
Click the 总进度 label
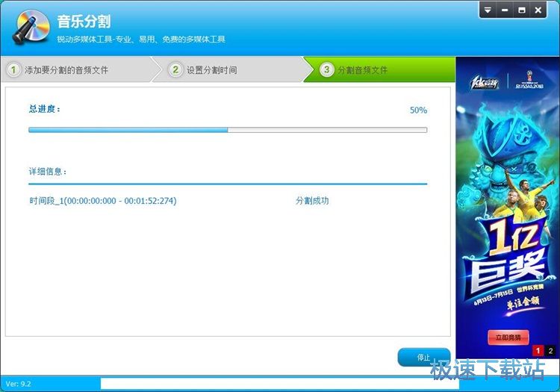coord(45,109)
